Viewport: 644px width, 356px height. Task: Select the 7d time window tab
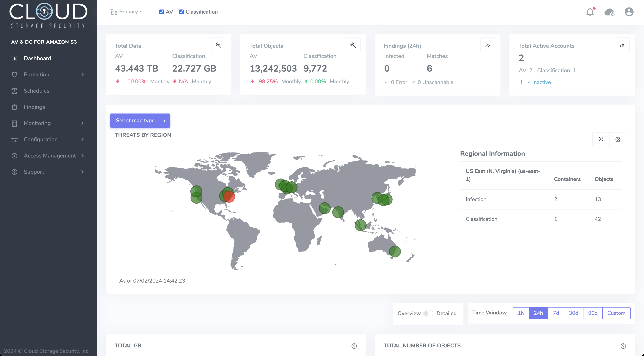(556, 313)
